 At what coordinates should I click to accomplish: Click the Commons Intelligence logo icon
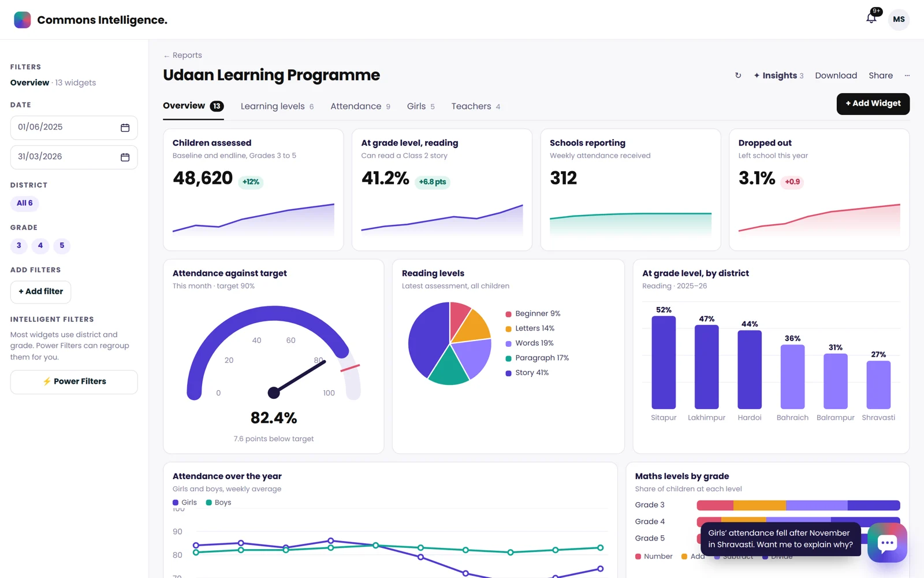click(x=22, y=20)
